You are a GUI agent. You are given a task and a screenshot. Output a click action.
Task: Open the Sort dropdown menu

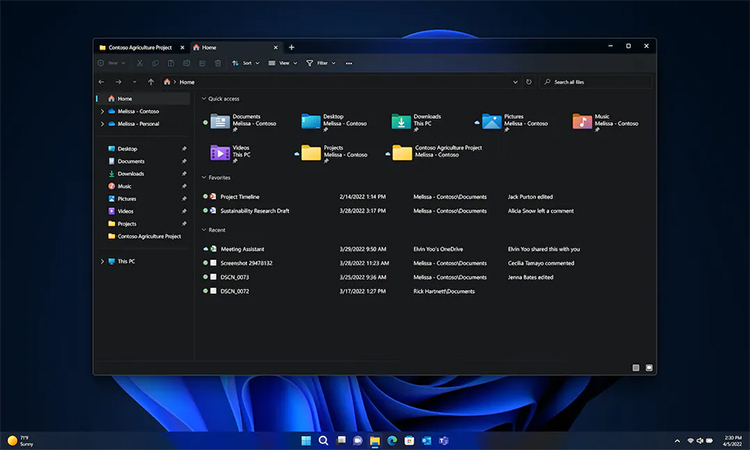[244, 63]
